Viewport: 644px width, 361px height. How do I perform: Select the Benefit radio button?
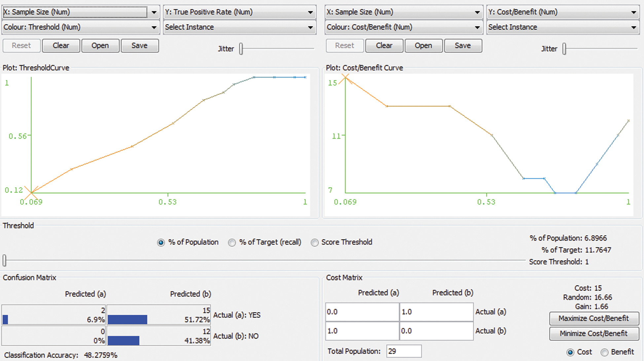point(604,352)
